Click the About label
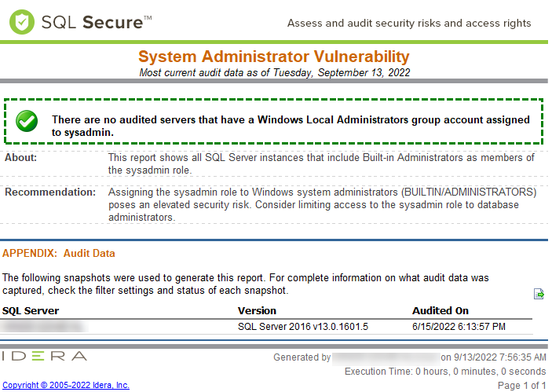The height and width of the screenshot is (392, 552). (20, 158)
